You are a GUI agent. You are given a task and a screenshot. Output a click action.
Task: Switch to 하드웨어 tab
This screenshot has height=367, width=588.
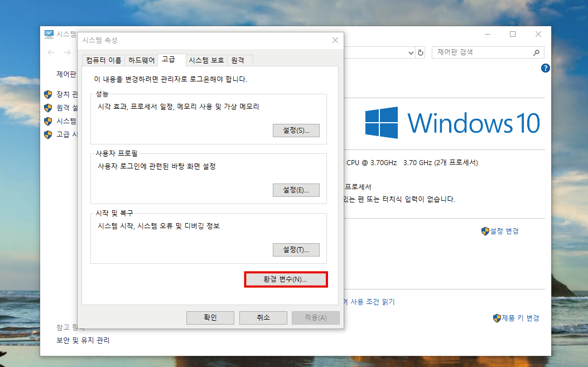pos(141,60)
